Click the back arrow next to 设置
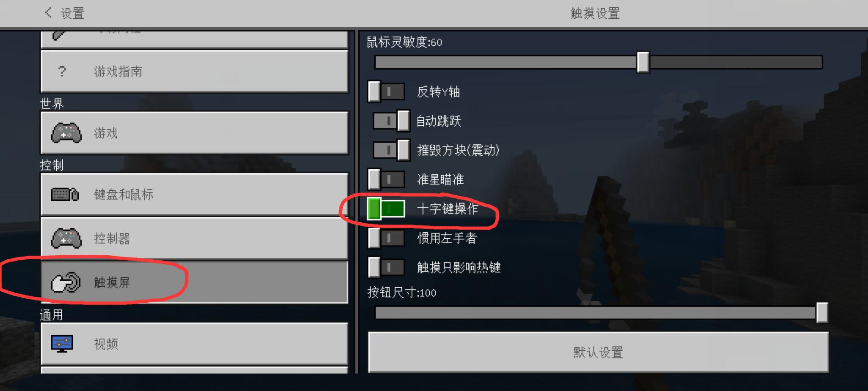 point(48,13)
